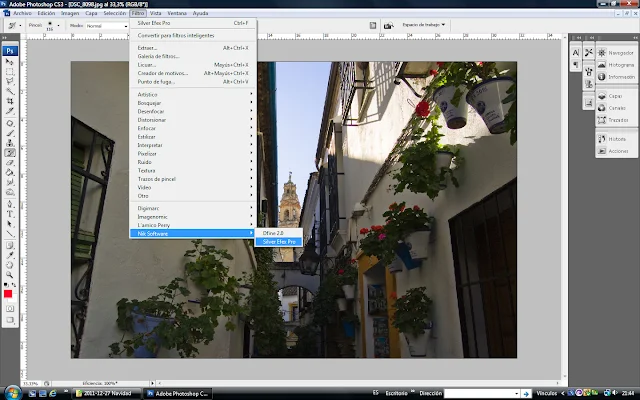Screen dimensions: 640x400
Task: Select the Slice tool
Action: [10, 111]
